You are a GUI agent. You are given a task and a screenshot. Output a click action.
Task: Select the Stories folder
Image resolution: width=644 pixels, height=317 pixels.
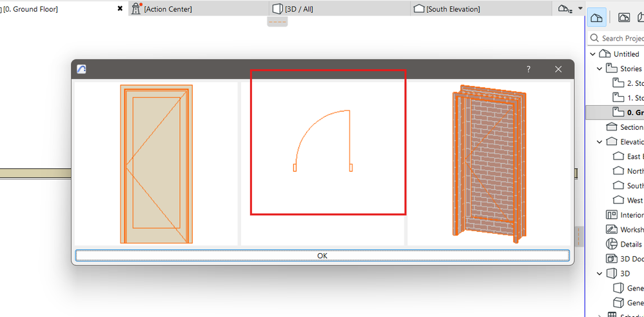[624, 68]
